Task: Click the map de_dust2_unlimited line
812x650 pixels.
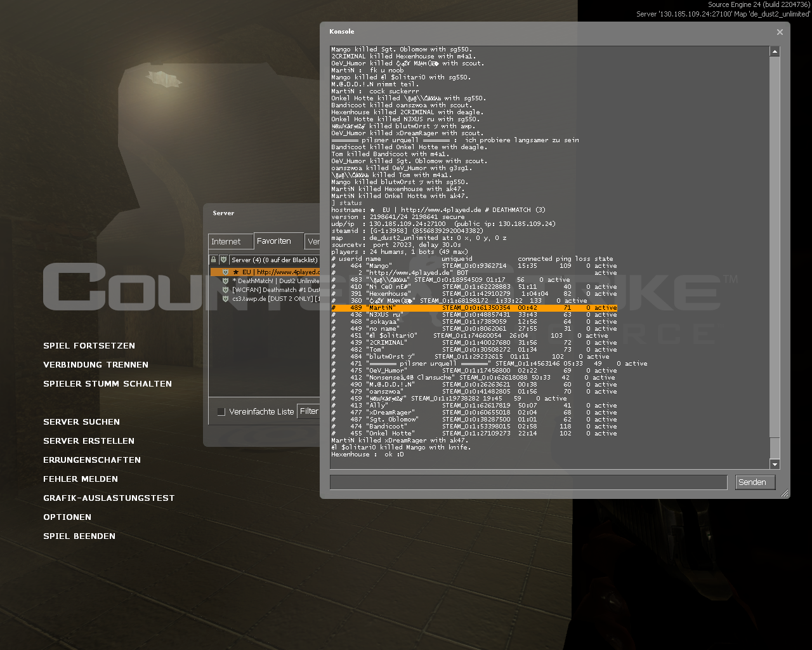Action: click(x=419, y=238)
